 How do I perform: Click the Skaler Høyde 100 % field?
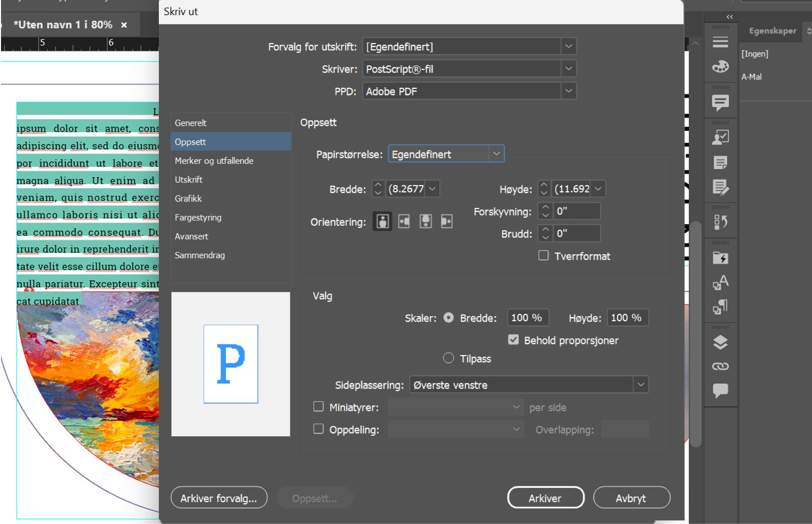(627, 318)
